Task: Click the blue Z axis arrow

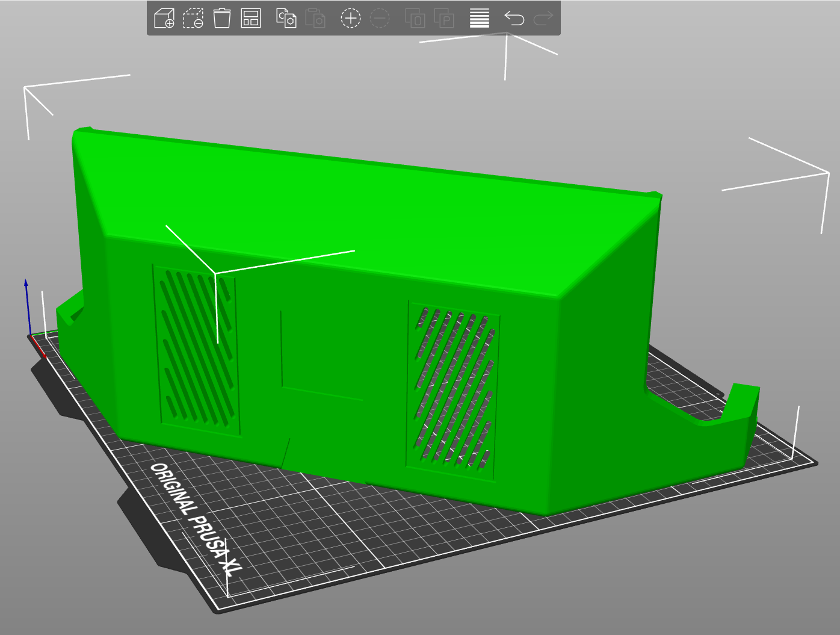Action: pos(27,306)
